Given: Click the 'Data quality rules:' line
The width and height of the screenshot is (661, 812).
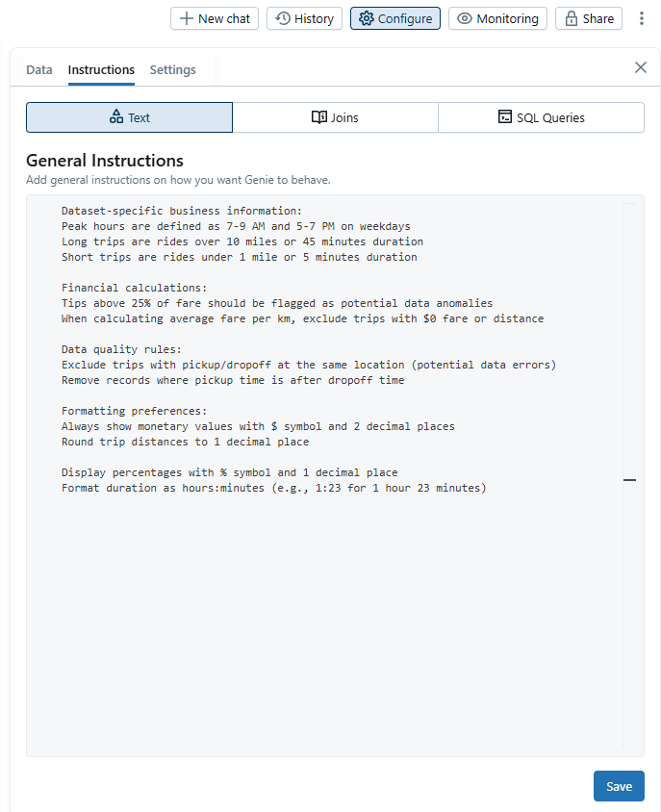Looking at the screenshot, I should (x=121, y=349).
